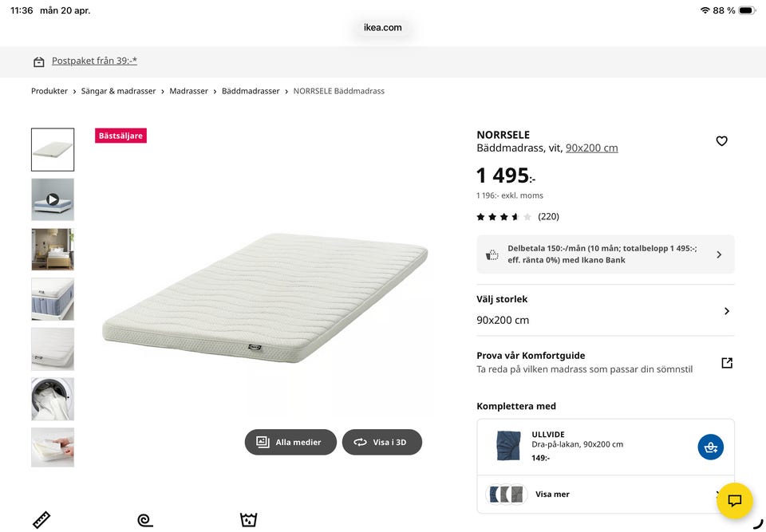Image resolution: width=766 pixels, height=532 pixels.
Task: Click the rolled mattress icon
Action: click(144, 520)
